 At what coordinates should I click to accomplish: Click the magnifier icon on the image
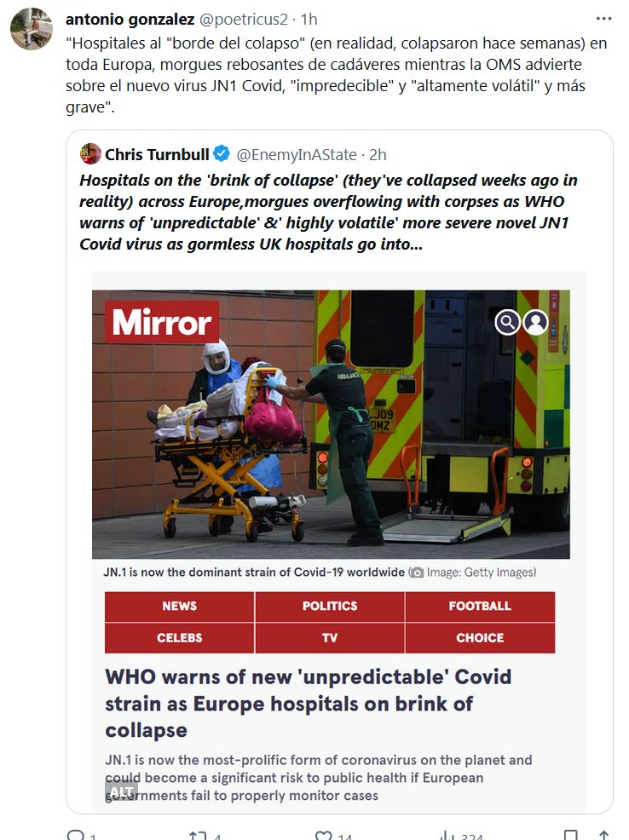[x=508, y=321]
